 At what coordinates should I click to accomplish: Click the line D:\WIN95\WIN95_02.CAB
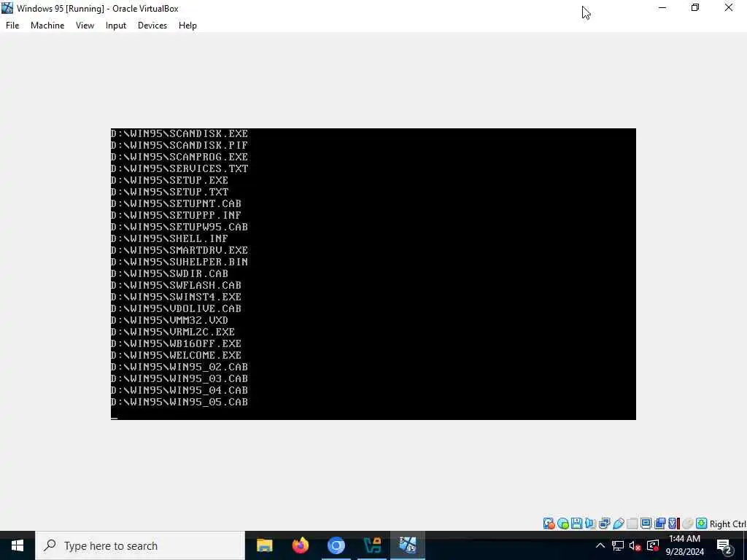[179, 367]
